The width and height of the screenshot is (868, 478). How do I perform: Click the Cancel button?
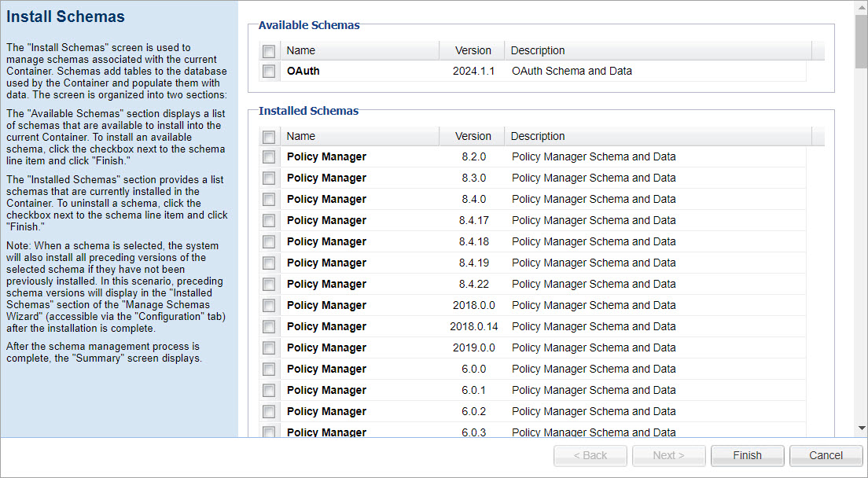[826, 455]
